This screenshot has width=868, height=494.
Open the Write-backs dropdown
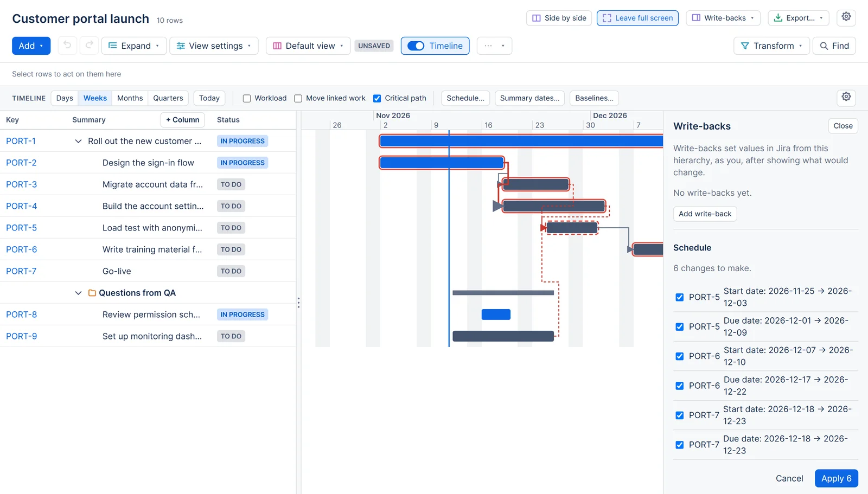[x=723, y=18]
